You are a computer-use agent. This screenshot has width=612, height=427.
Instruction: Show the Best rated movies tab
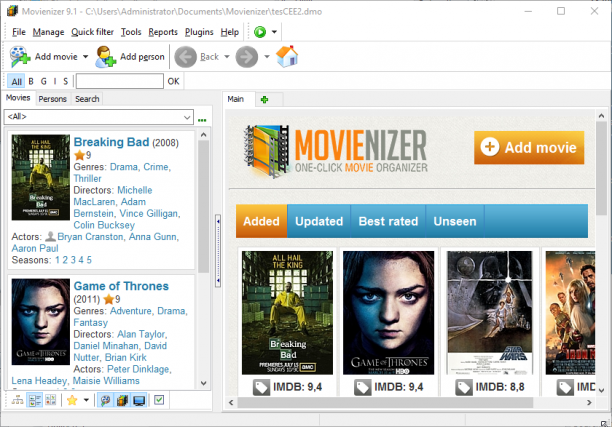(x=388, y=221)
